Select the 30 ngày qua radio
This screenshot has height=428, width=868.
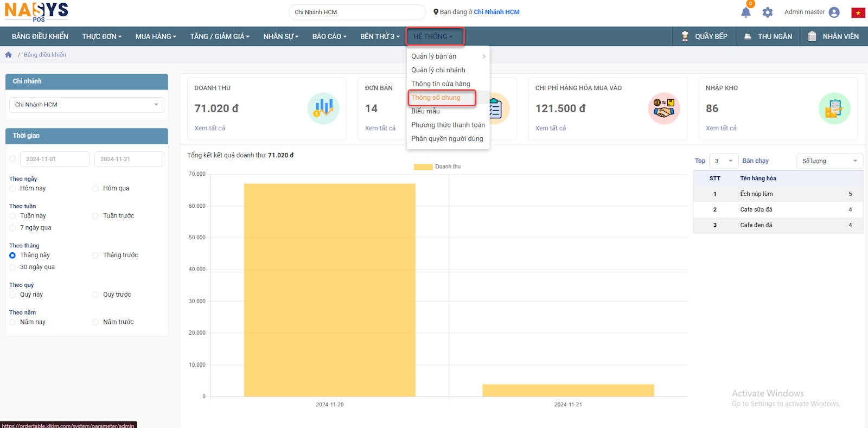(12, 267)
